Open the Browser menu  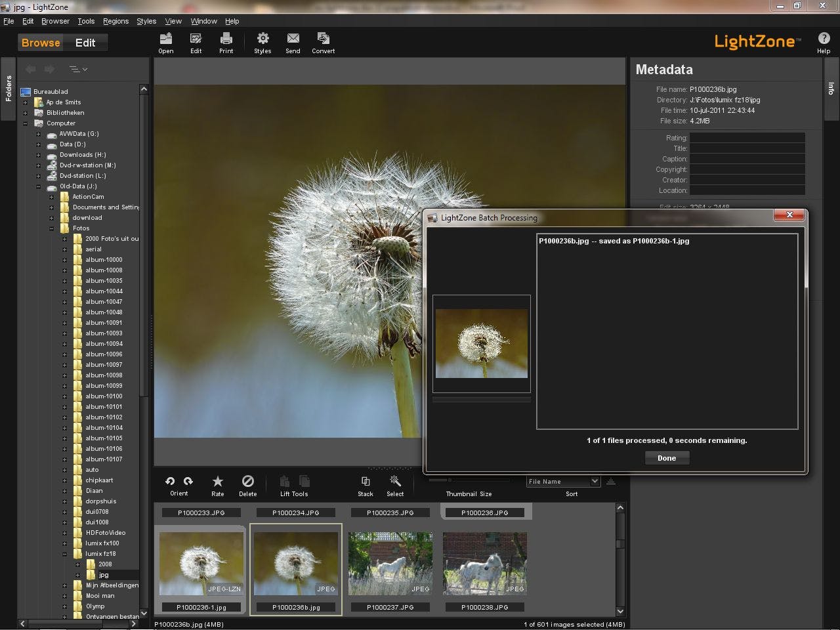(55, 21)
